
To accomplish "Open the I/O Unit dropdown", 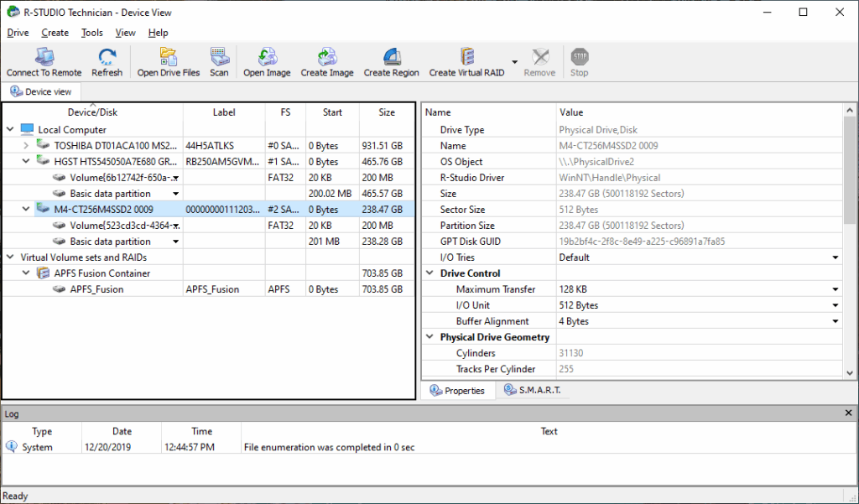I will tap(836, 305).
